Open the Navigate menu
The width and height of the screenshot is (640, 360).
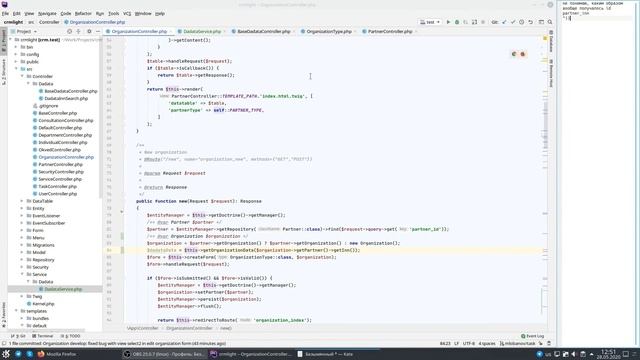point(47,13)
